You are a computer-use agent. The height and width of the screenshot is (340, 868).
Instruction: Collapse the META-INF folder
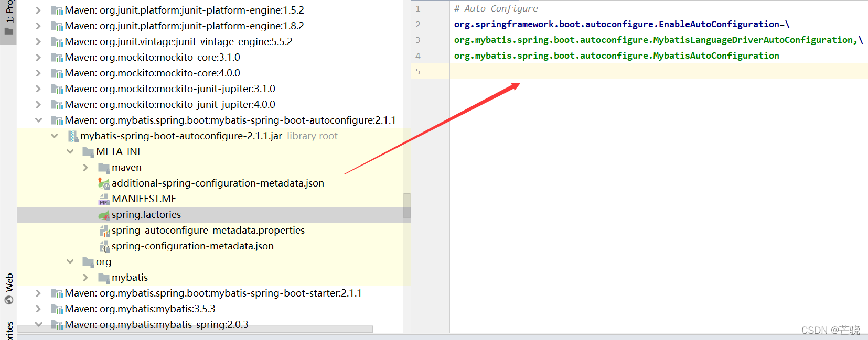pos(70,151)
